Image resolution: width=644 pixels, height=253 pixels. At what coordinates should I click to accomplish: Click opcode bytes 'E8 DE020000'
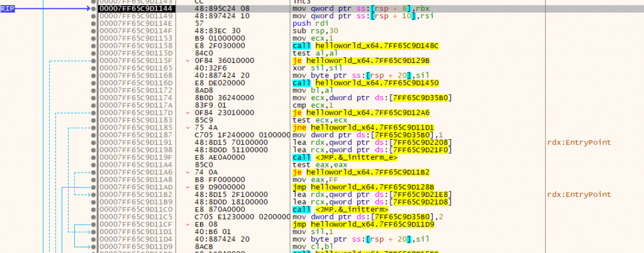(219, 83)
